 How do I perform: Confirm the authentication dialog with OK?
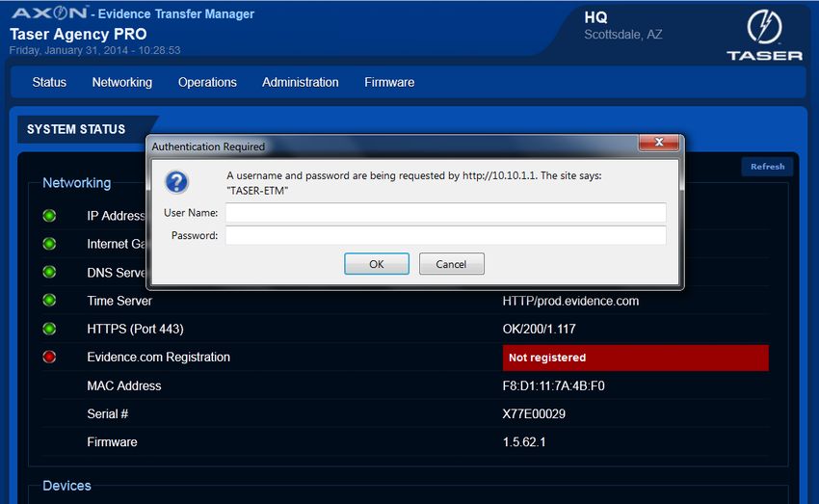pos(377,264)
